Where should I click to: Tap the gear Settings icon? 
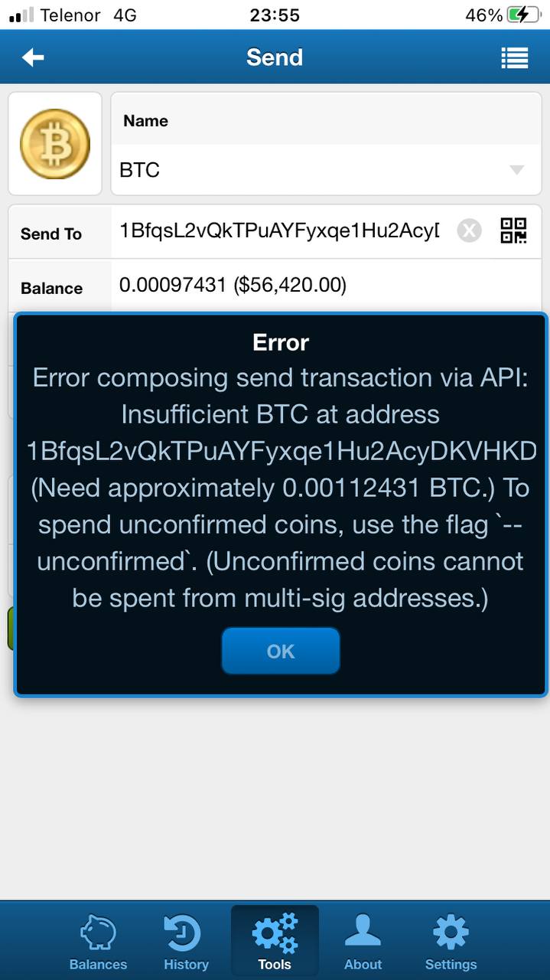click(451, 933)
